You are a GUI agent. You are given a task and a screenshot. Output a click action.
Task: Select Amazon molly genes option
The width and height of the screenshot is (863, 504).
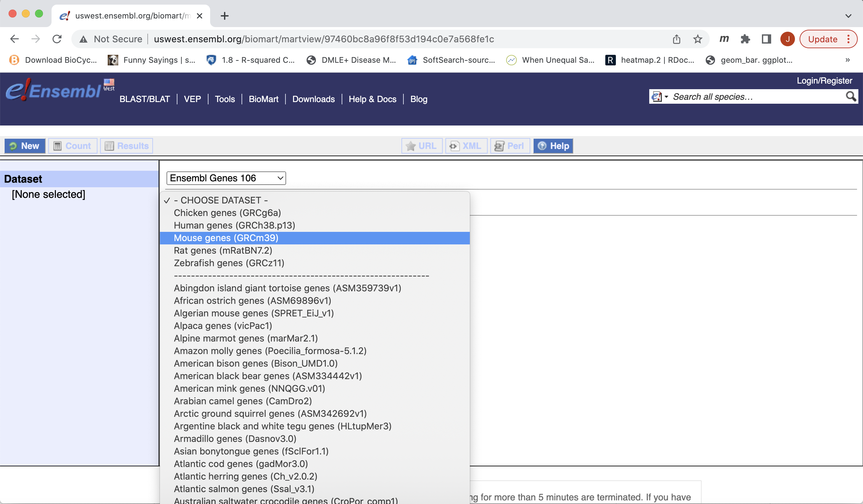315,351
